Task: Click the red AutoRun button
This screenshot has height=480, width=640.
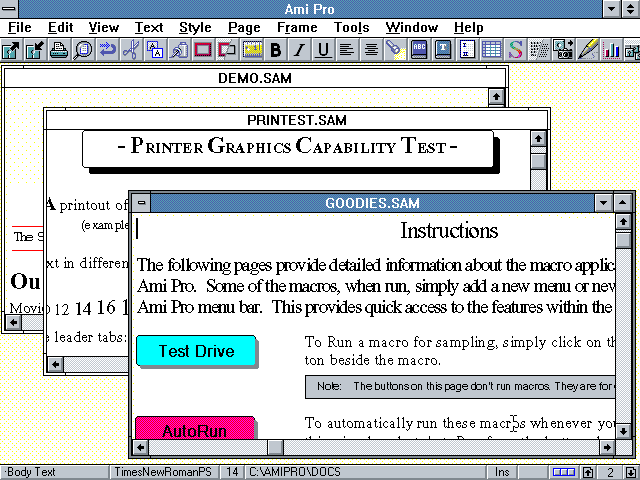Action: click(x=194, y=432)
